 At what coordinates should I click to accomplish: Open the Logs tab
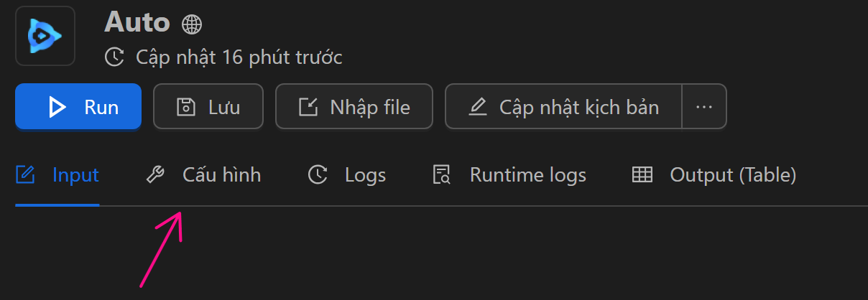tap(365, 174)
